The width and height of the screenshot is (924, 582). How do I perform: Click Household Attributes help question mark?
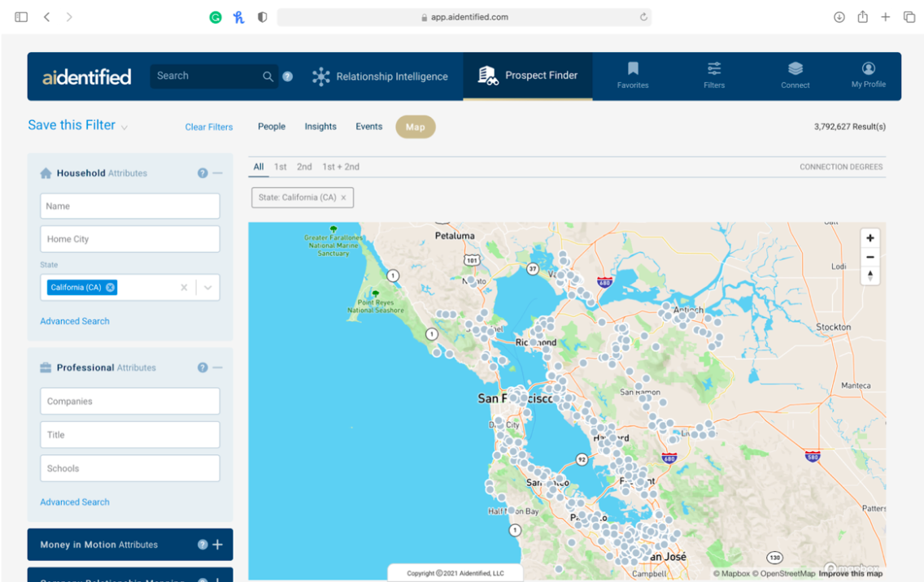(x=203, y=173)
